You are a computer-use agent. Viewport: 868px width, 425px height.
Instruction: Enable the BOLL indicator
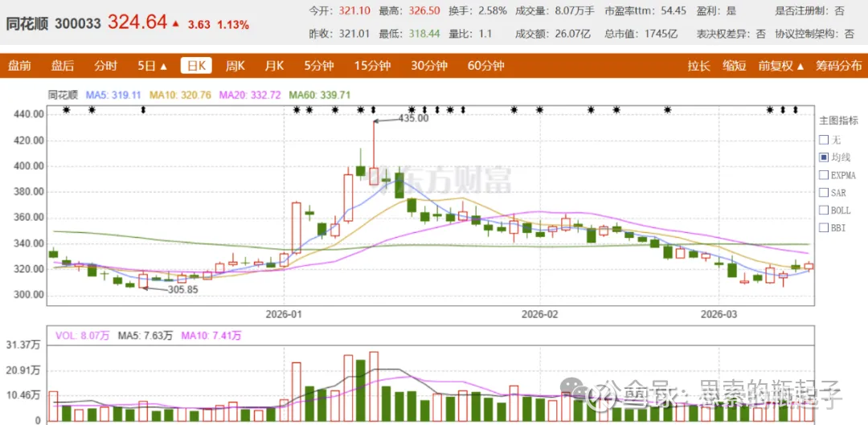823,210
